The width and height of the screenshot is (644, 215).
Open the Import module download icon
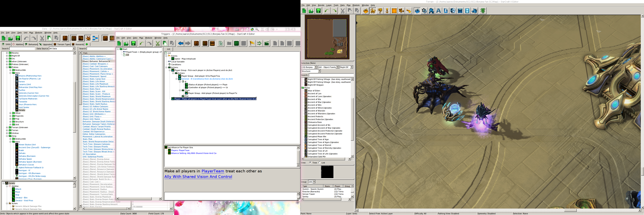pyautogui.click(x=446, y=11)
